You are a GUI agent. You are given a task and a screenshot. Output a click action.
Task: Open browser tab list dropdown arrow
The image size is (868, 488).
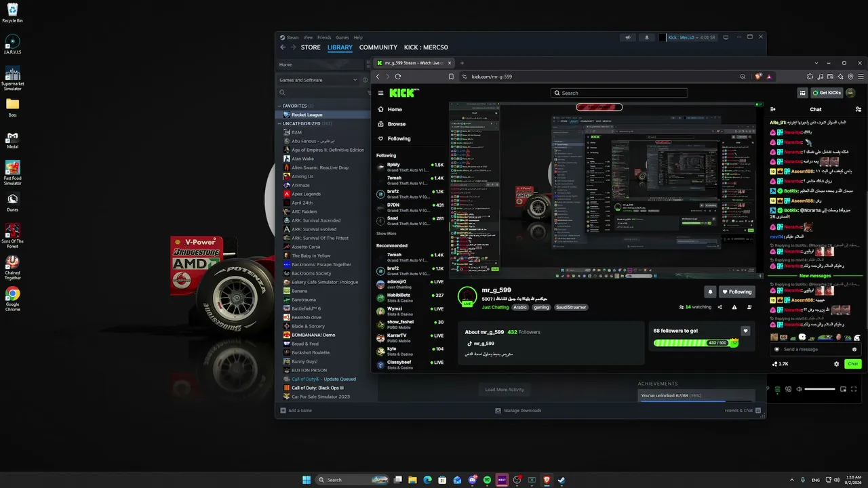click(x=816, y=63)
